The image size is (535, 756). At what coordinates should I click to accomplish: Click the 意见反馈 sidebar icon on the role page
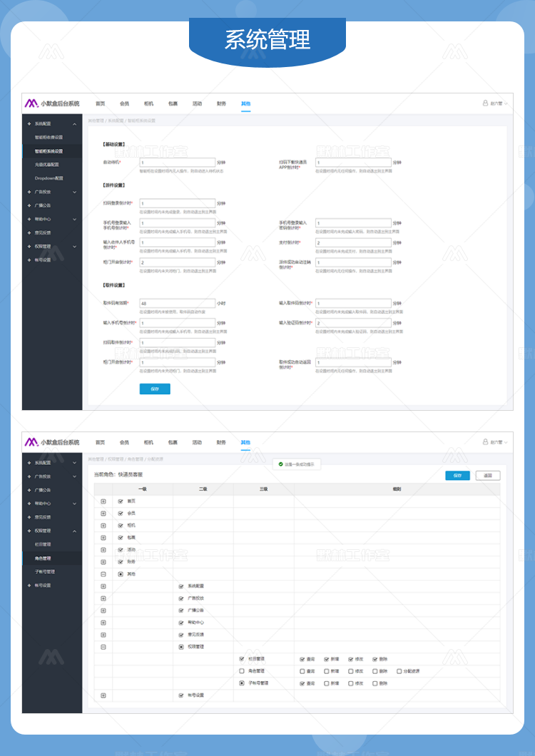[x=29, y=517]
